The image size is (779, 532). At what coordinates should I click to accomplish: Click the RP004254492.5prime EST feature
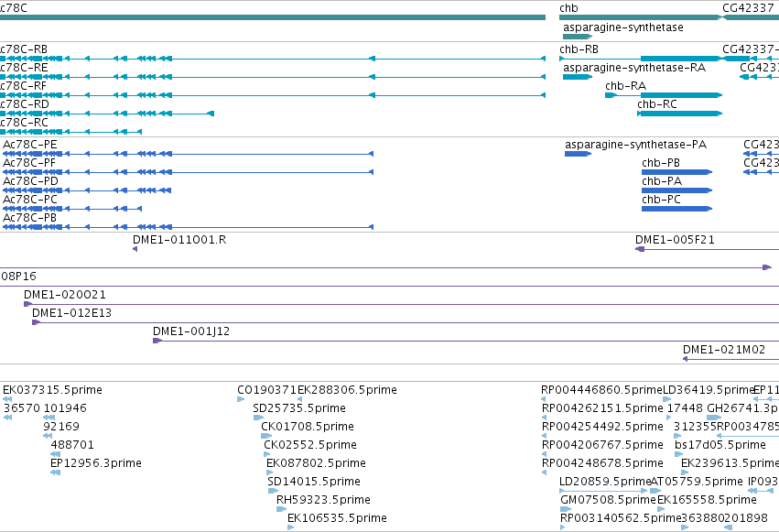pyautogui.click(x=544, y=436)
